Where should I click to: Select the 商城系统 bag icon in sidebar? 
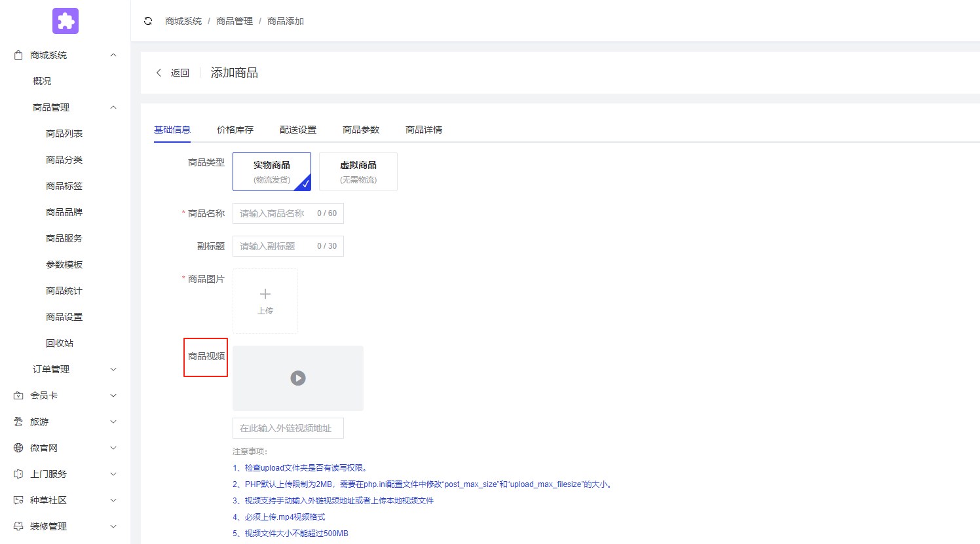(18, 54)
